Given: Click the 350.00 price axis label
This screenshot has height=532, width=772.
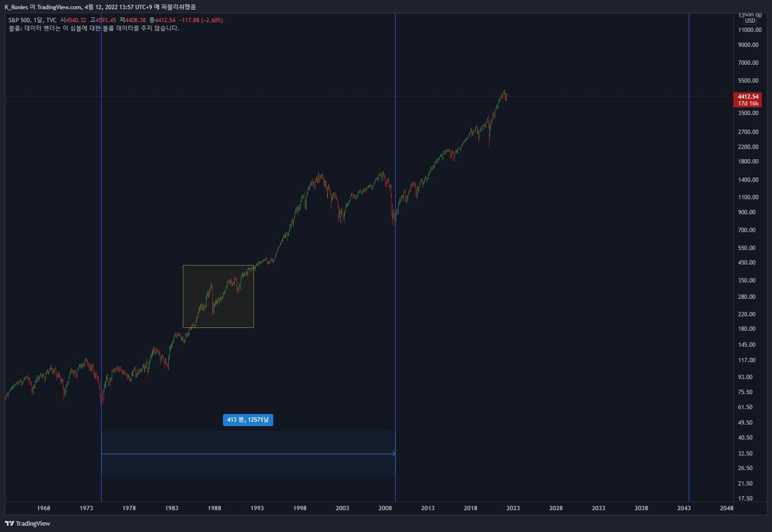Looking at the screenshot, I should (747, 281).
